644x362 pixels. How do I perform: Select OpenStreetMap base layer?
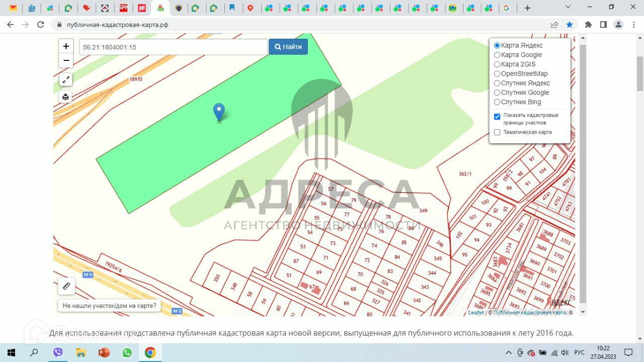(497, 74)
